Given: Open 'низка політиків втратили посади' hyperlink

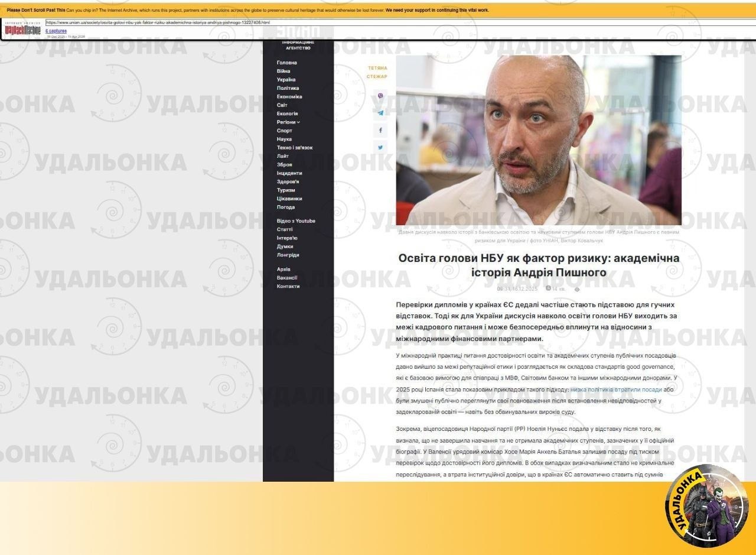Looking at the screenshot, I should pyautogui.click(x=616, y=390).
